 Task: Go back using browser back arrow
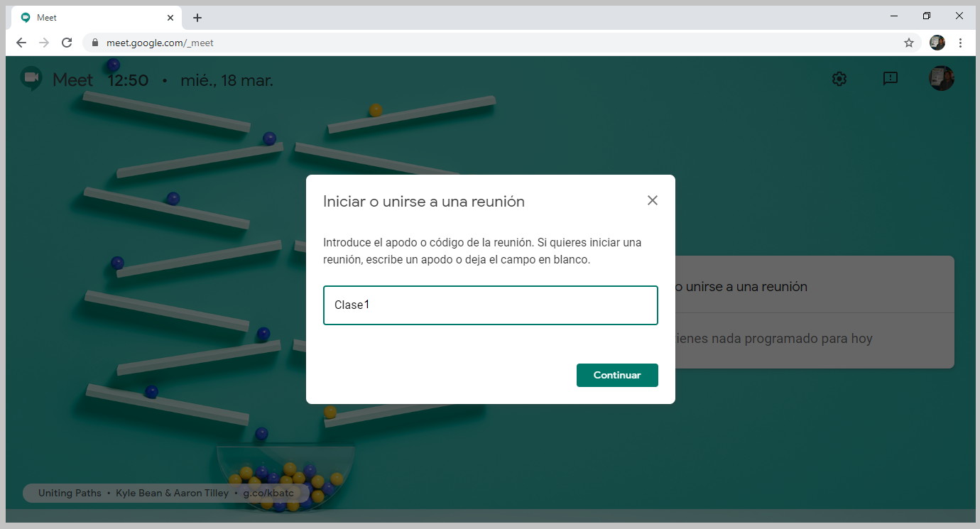click(x=21, y=43)
